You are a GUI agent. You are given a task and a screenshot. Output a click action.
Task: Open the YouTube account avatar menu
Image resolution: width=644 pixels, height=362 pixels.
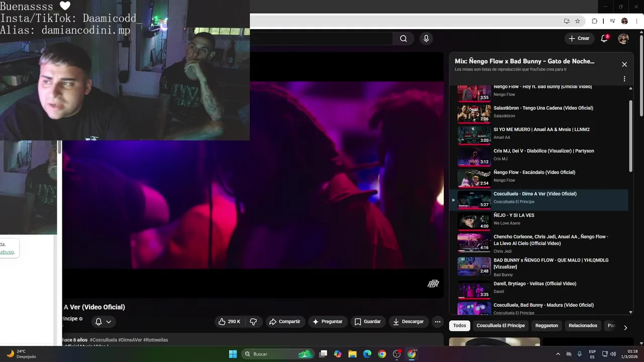(x=623, y=39)
